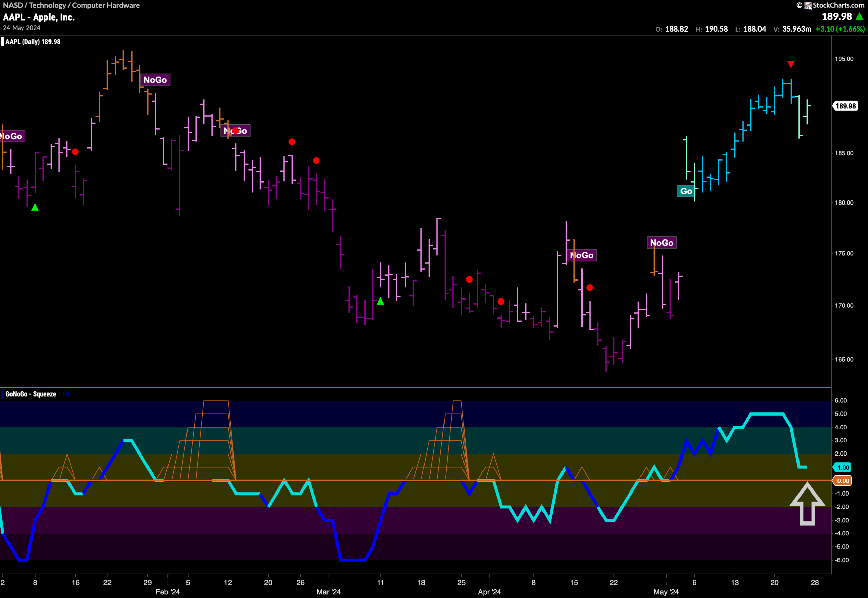
Task: Click the red dot marker near January 16
Action: (75, 152)
